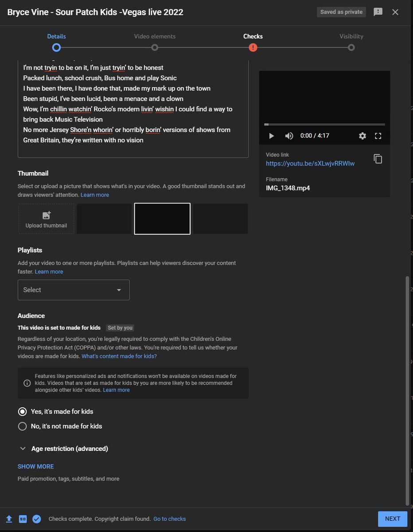Go to the Details step
This screenshot has height=532, width=413.
[x=56, y=42]
